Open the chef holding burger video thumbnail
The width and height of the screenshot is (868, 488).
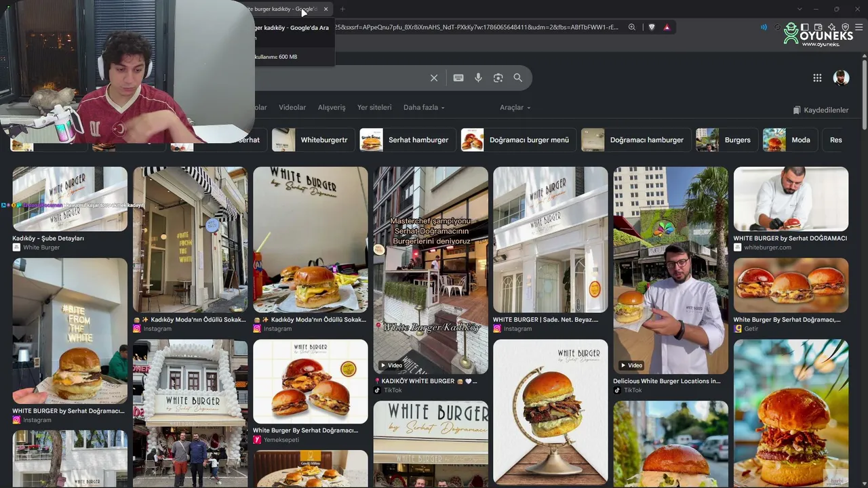tap(671, 270)
